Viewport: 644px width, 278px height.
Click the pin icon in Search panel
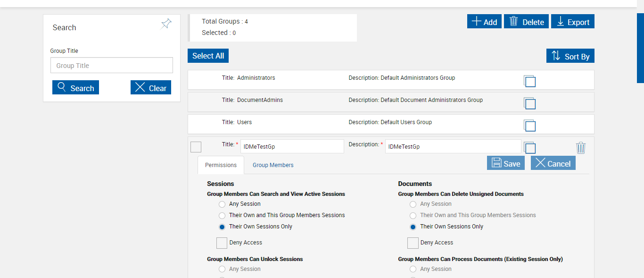click(x=166, y=24)
